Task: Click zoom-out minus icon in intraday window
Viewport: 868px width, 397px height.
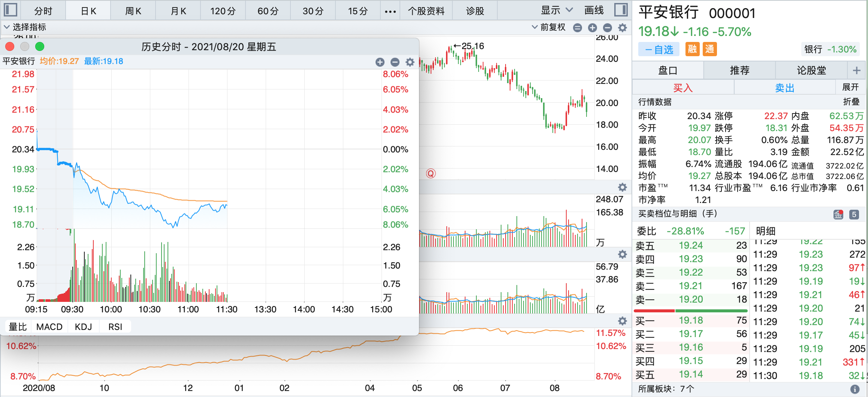Action: click(395, 62)
